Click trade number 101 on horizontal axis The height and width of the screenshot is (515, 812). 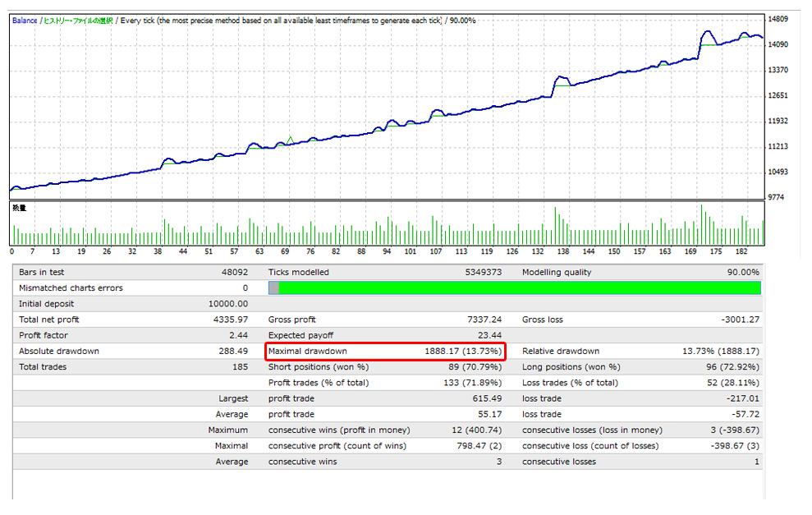pyautogui.click(x=411, y=251)
